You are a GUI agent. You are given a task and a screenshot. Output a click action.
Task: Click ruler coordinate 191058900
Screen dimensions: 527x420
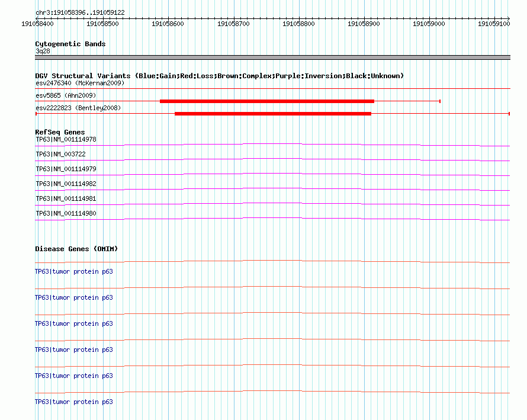pos(364,24)
